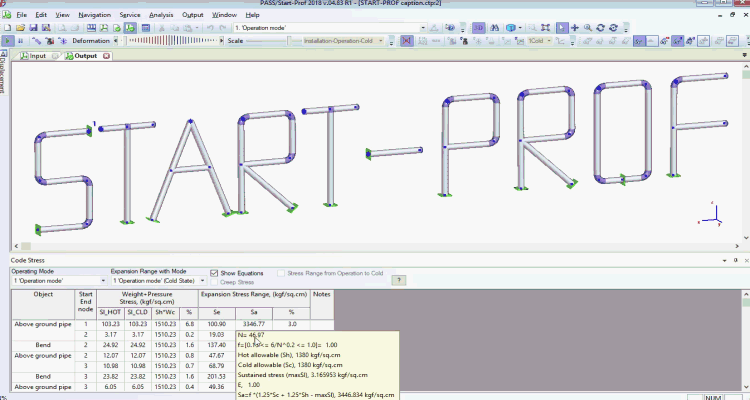Click the eye display toolbar icon
The width and height of the screenshot is (750, 400).
coord(450,28)
